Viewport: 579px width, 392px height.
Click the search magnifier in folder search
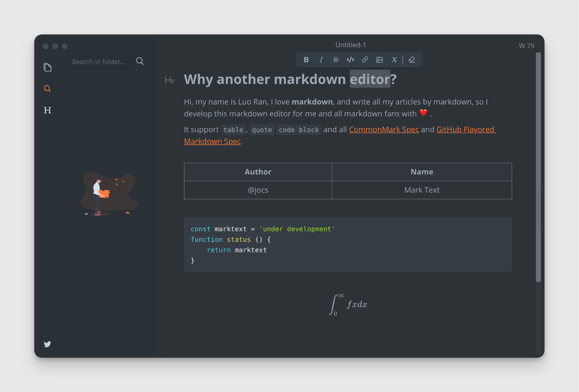coord(140,61)
